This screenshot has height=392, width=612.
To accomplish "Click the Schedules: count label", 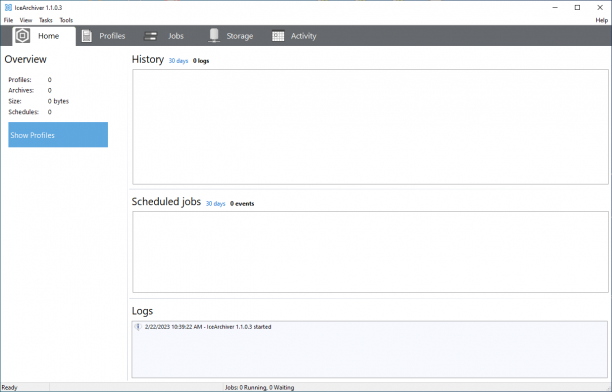I will pyautogui.click(x=23, y=112).
